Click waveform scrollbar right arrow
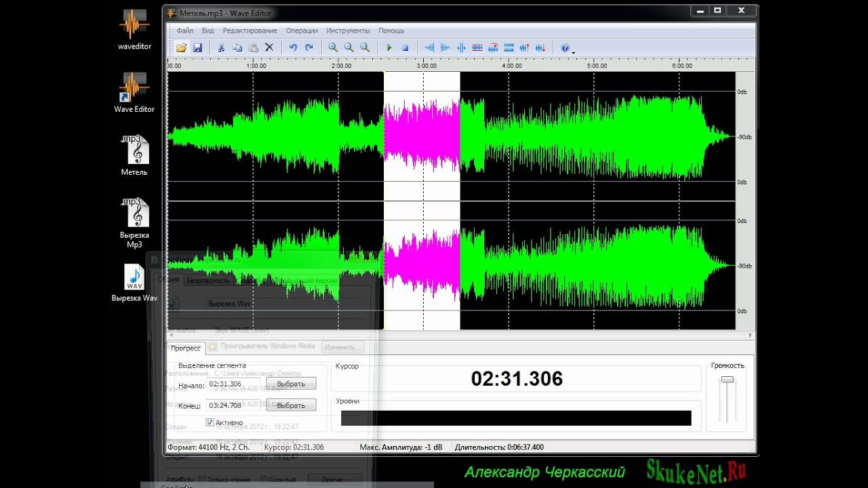Screen dimensions: 868x488 click(750, 335)
